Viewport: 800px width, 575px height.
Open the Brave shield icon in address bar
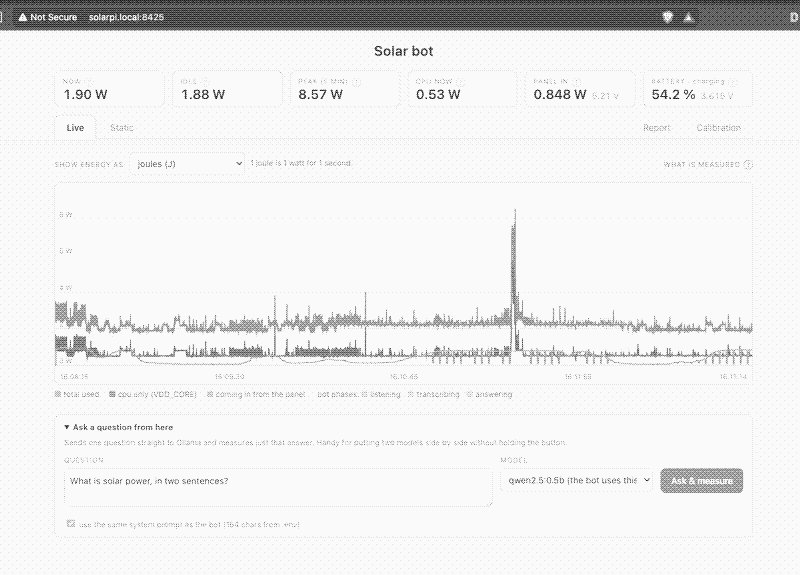[667, 17]
